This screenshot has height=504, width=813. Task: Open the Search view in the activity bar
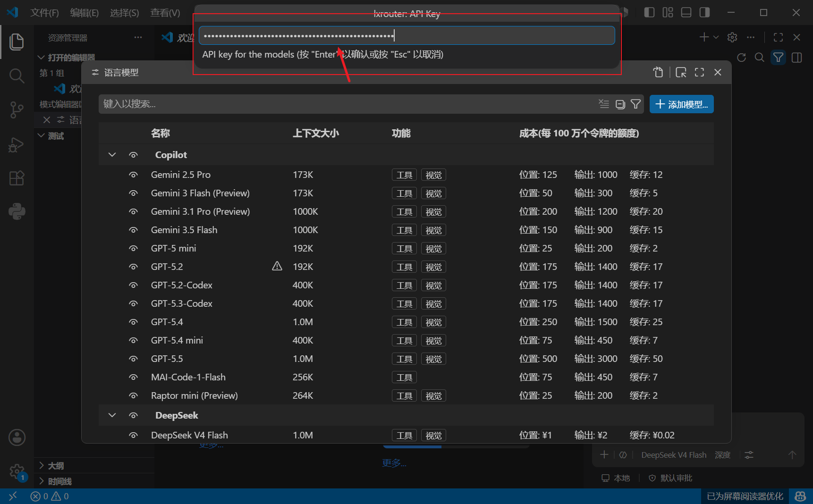[x=17, y=76]
